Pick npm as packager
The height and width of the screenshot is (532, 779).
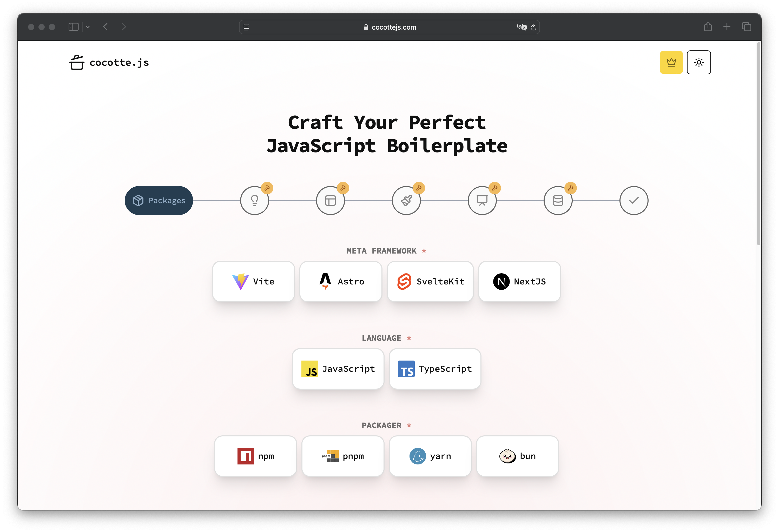coord(255,456)
